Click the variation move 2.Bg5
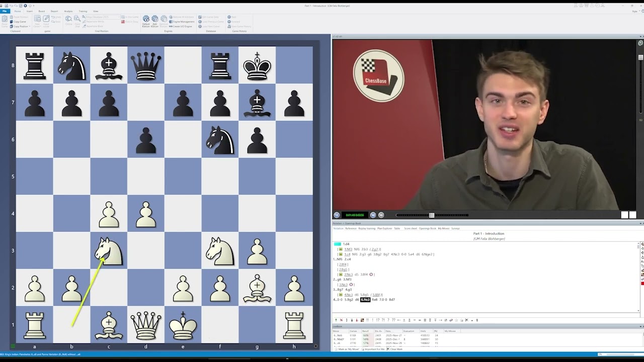This screenshot has width=644, height=362. (343, 269)
